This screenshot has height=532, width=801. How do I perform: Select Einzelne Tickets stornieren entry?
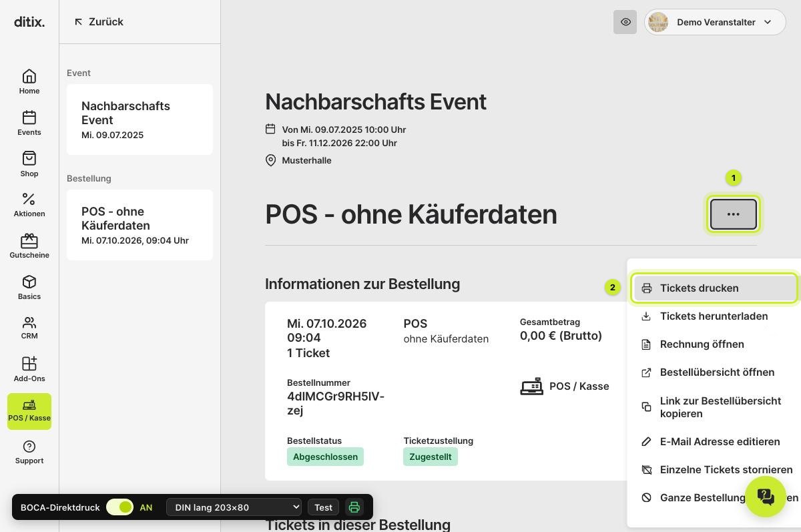point(716,470)
